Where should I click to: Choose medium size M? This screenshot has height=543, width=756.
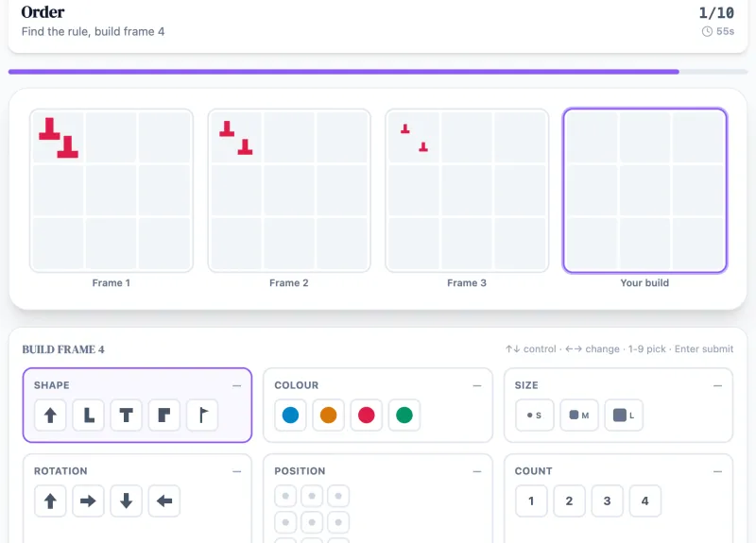[x=579, y=415]
